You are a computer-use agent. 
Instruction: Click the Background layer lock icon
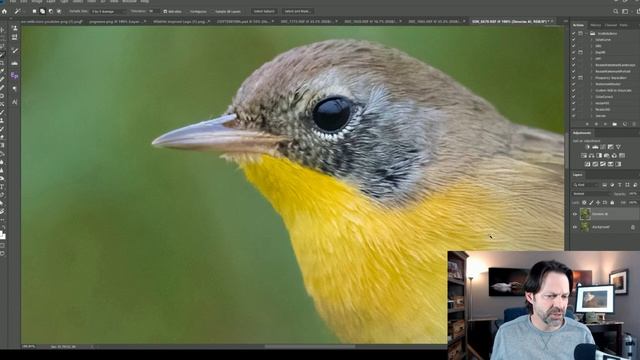click(633, 227)
